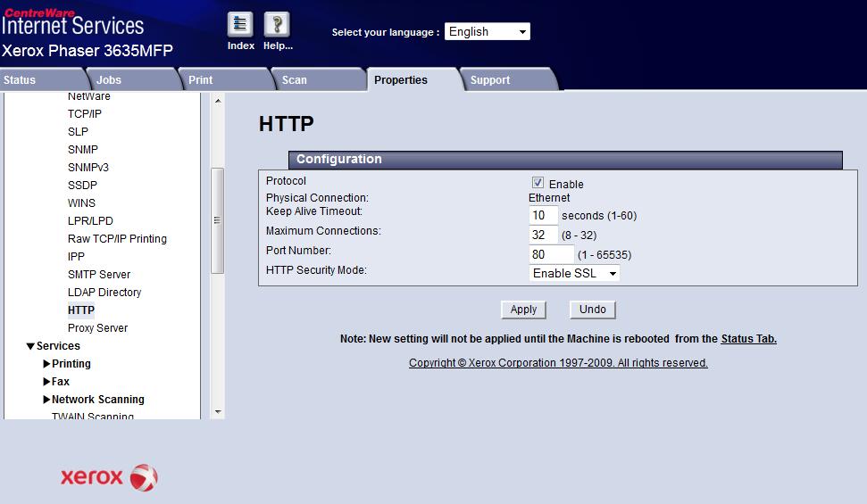867x504 pixels.
Task: Open the language selection dropdown
Action: pos(488,31)
